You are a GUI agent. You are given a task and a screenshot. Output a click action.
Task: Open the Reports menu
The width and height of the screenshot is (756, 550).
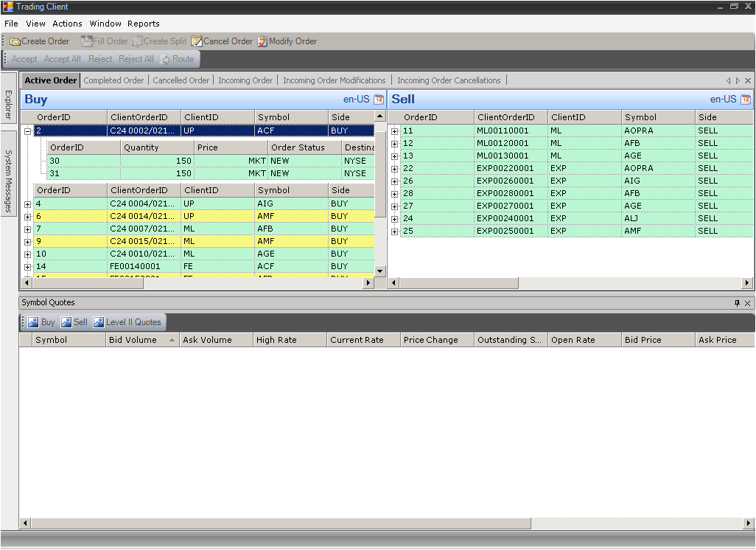[143, 24]
